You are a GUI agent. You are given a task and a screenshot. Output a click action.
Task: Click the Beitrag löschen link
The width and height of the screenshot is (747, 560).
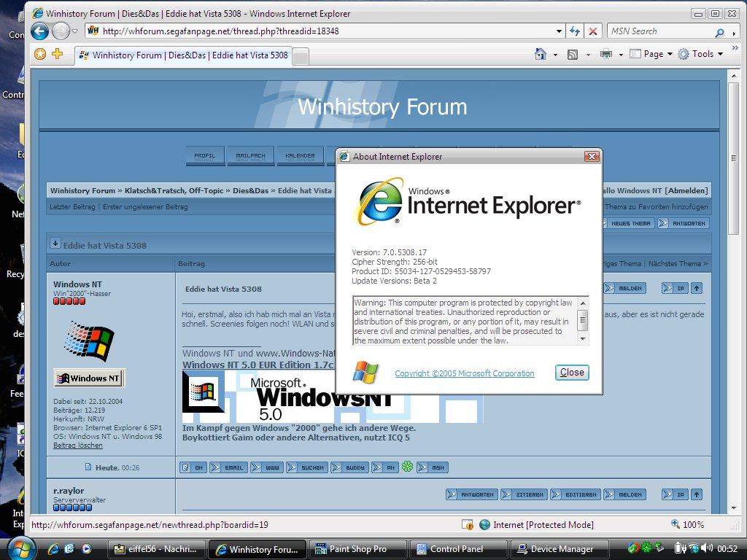click(77, 445)
